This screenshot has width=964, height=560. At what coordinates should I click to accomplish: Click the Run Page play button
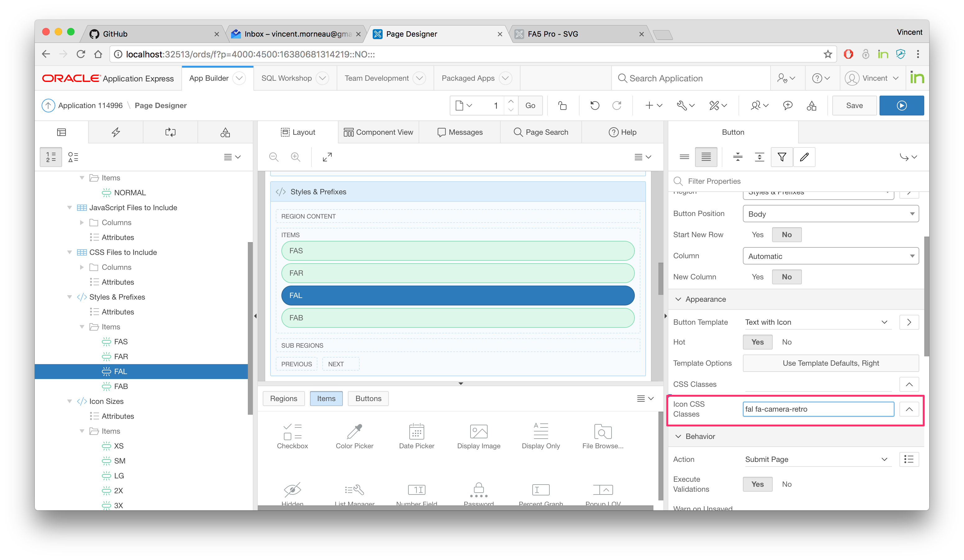coord(901,106)
